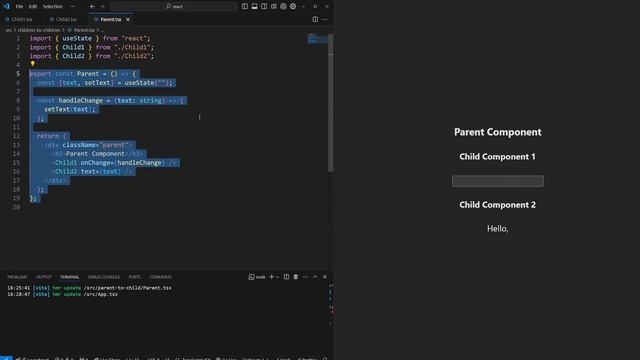Open editor More Actions ellipsis
This screenshot has width=640, height=360.
pos(325,19)
